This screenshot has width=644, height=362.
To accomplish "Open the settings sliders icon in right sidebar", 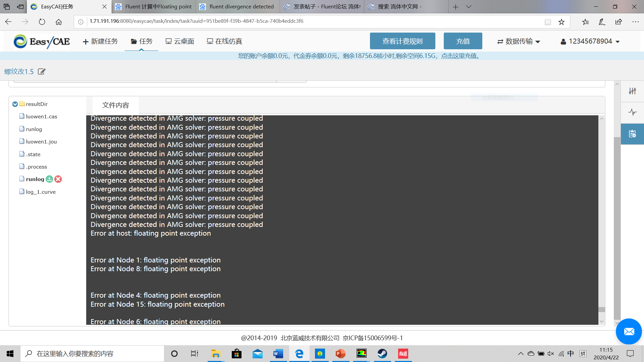I will point(632,91).
